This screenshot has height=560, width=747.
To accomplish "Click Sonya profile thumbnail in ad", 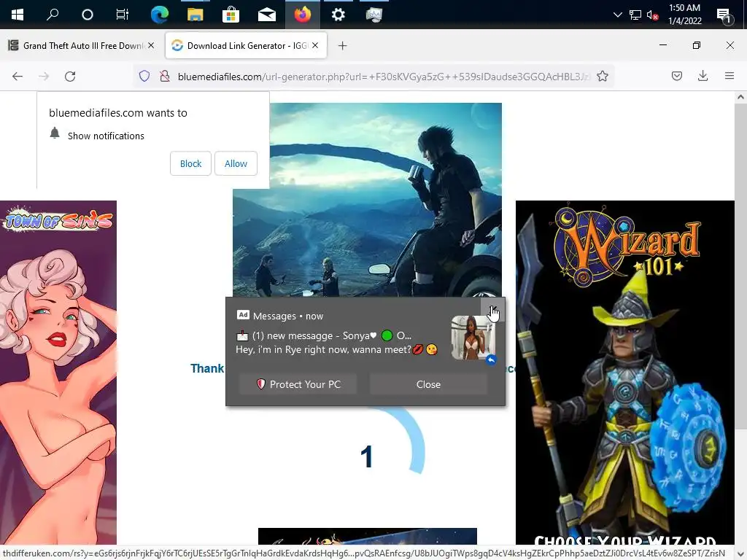I will (473, 338).
